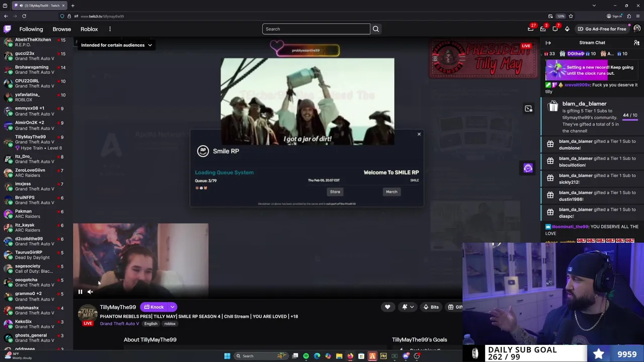Open the list-all-tabs dropdown
This screenshot has height=362, width=644.
click(594, 6)
